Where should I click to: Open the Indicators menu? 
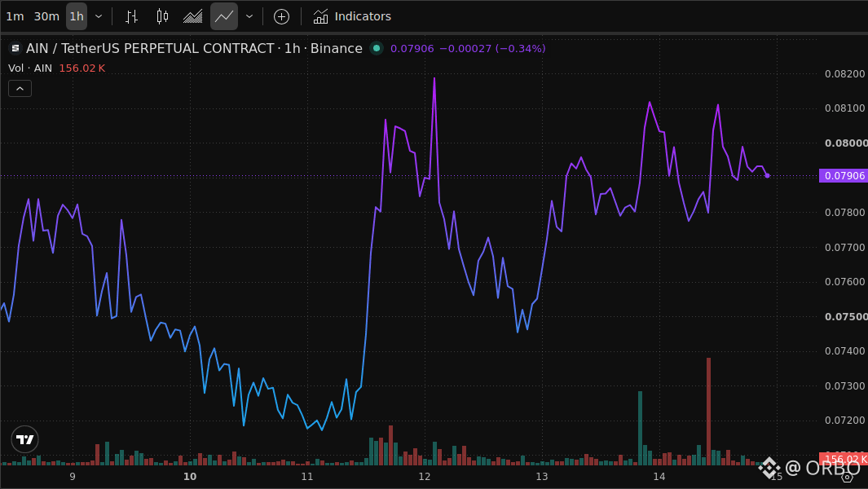[x=352, y=16]
